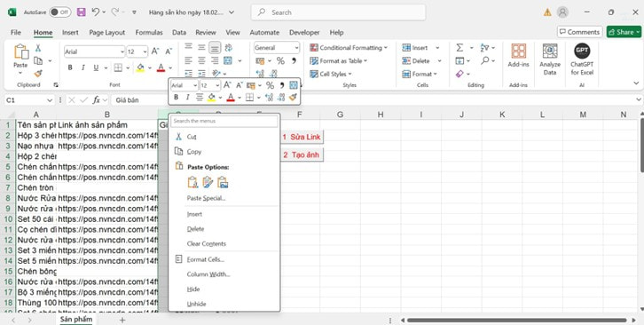Open the Name Box dropdown arrow
Viewport: 644px width, 325px height.
point(50,100)
